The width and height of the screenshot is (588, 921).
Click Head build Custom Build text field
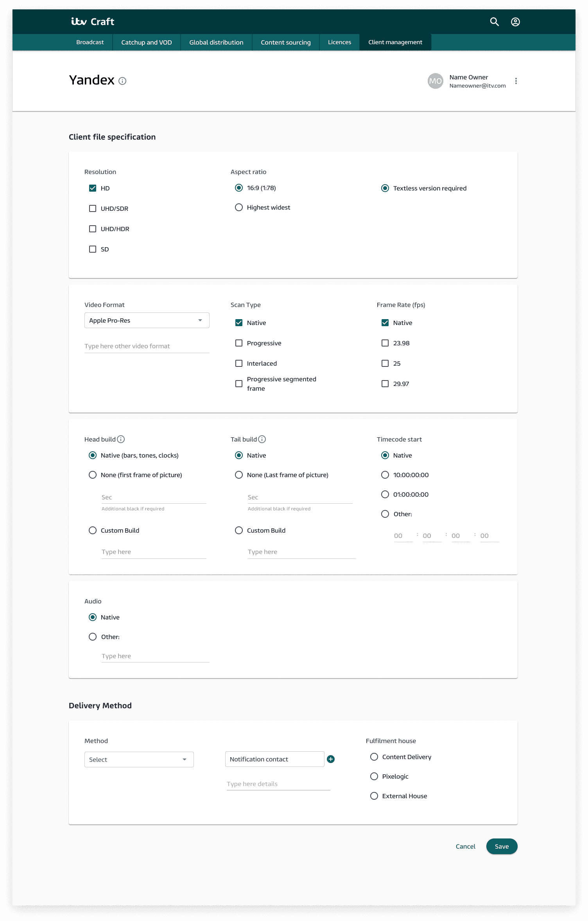point(154,552)
